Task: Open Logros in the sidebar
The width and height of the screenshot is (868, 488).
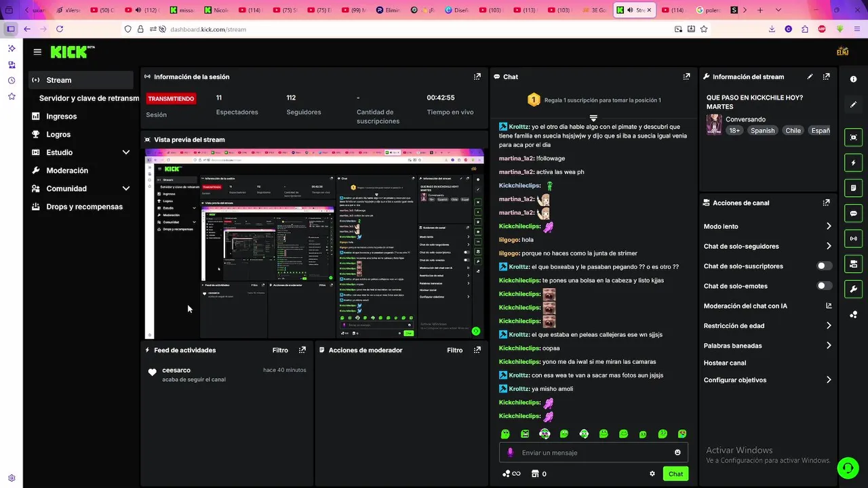Action: (x=58, y=134)
